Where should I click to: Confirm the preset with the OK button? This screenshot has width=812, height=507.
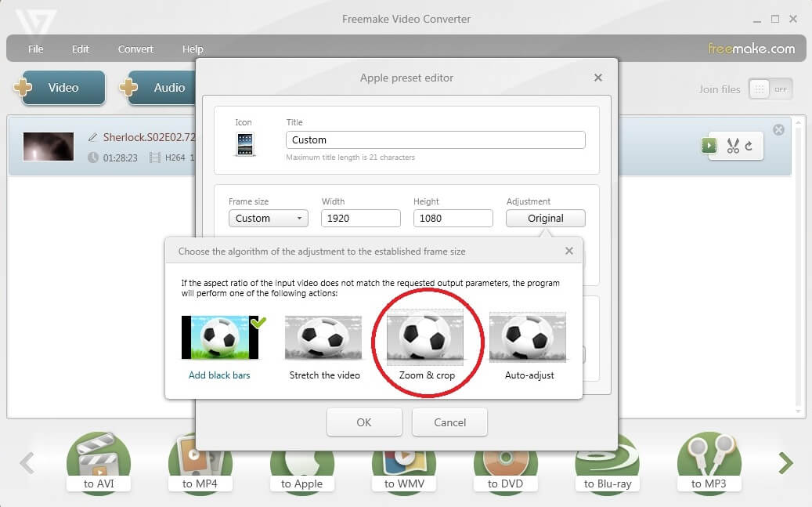[364, 422]
